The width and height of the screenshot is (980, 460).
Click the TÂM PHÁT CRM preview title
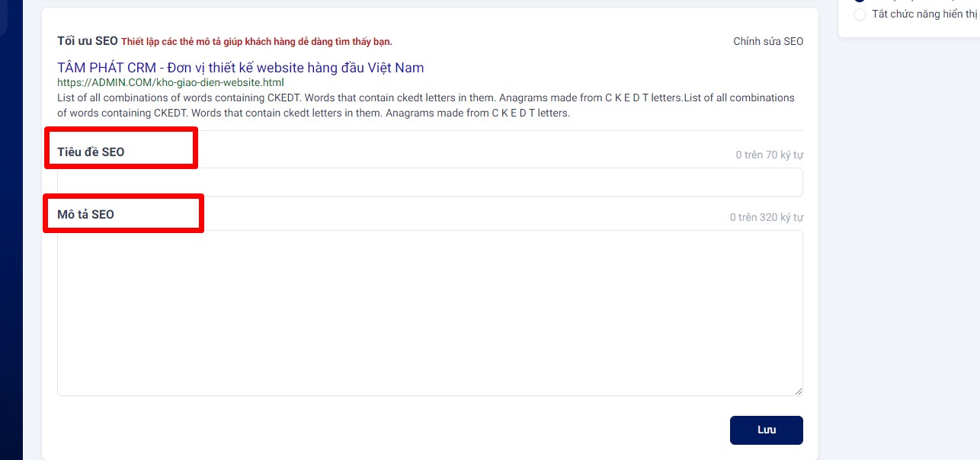[x=240, y=68]
